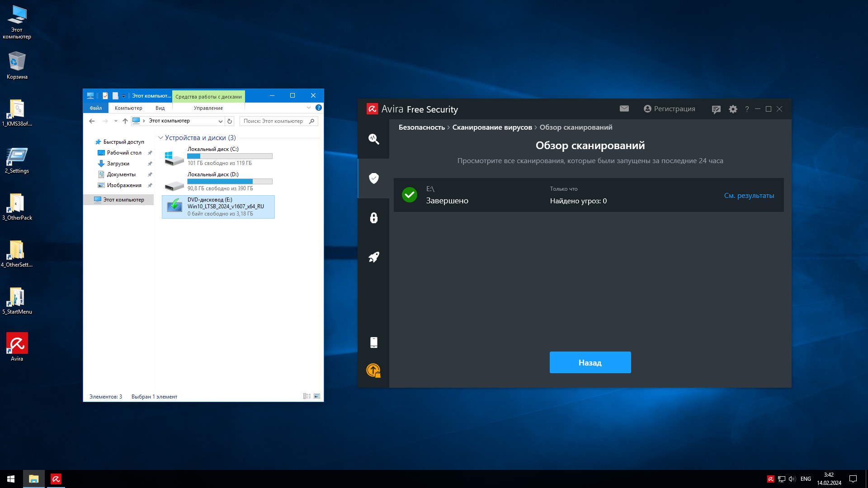Collapse the 'Устройства и диски' group
Screen dimensions: 868x488
point(160,138)
